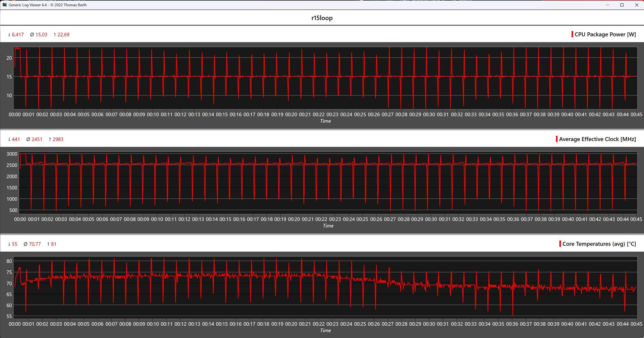Click the clock minimum value 441
The height and width of the screenshot is (338, 644).
pos(16,139)
